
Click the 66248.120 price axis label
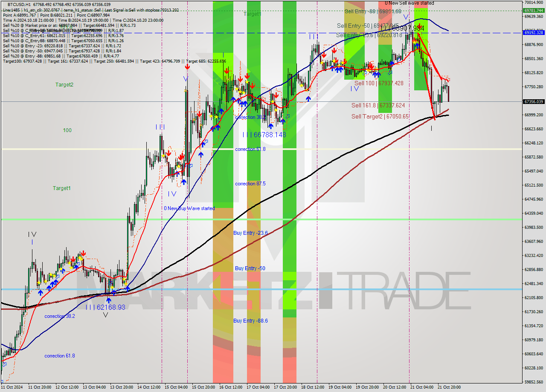click(534, 143)
